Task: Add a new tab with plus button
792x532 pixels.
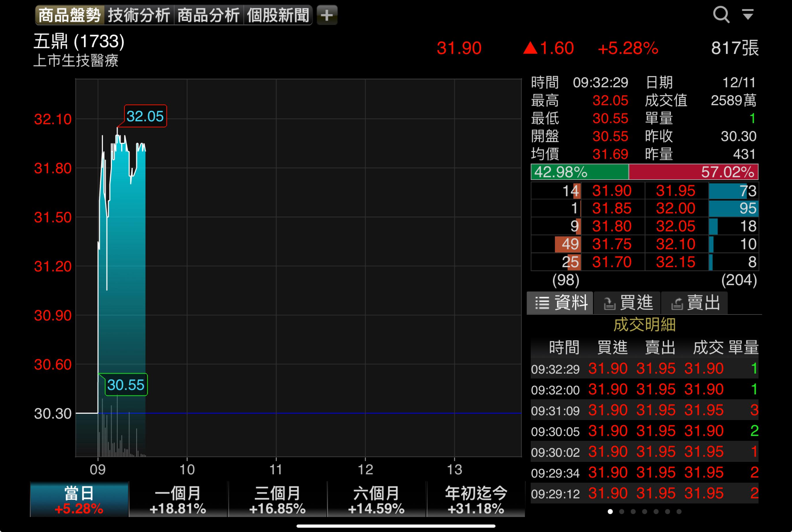Action: pos(327,15)
